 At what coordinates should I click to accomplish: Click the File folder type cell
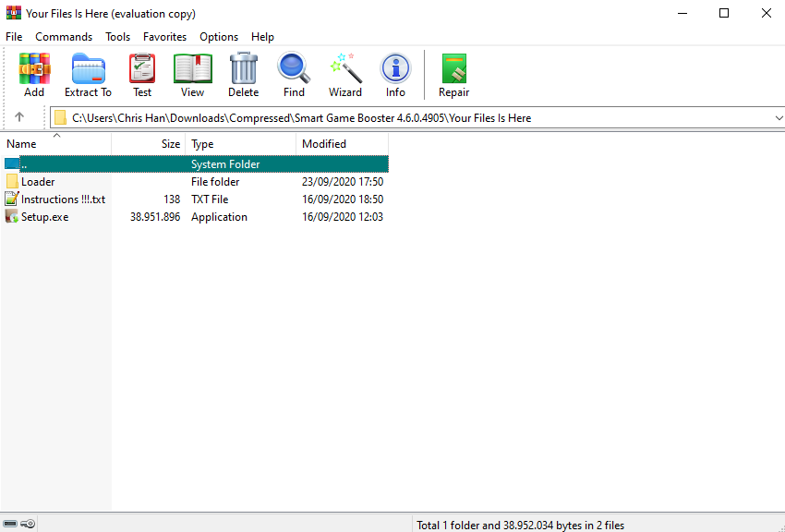tap(215, 182)
